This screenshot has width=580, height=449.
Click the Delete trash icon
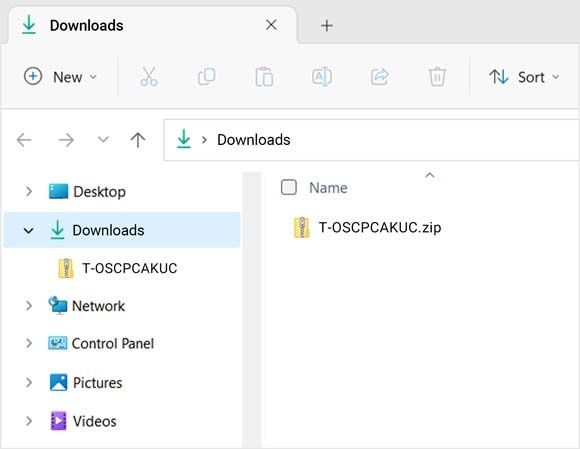437,77
